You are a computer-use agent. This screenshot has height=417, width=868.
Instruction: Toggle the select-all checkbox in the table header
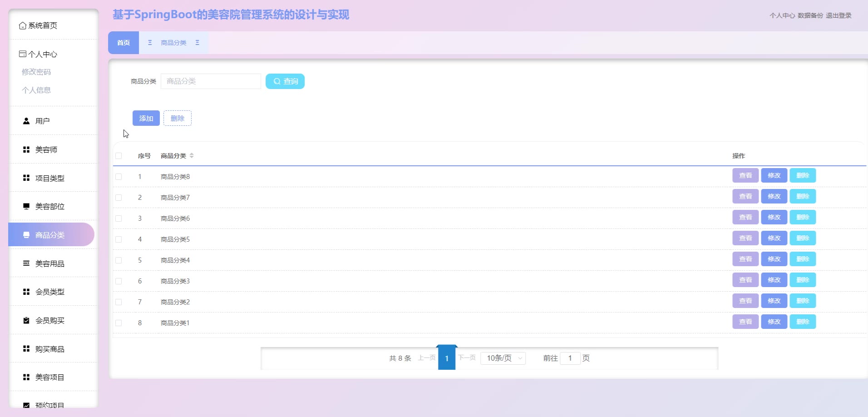tap(118, 156)
